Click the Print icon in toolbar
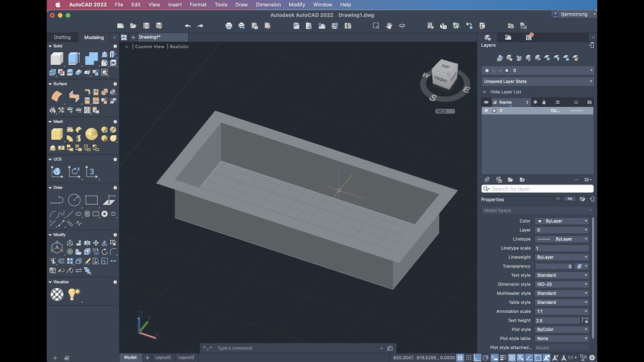644x362 pixels. tap(229, 26)
